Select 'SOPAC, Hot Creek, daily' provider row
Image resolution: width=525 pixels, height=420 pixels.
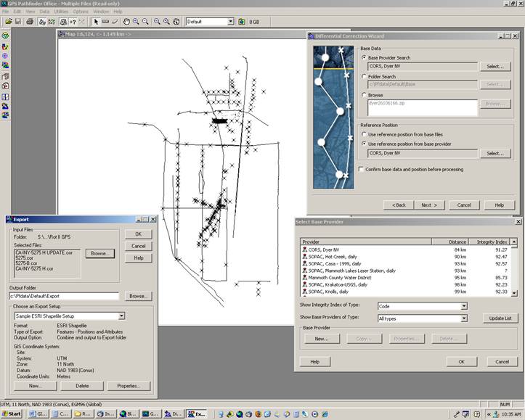click(x=405, y=257)
